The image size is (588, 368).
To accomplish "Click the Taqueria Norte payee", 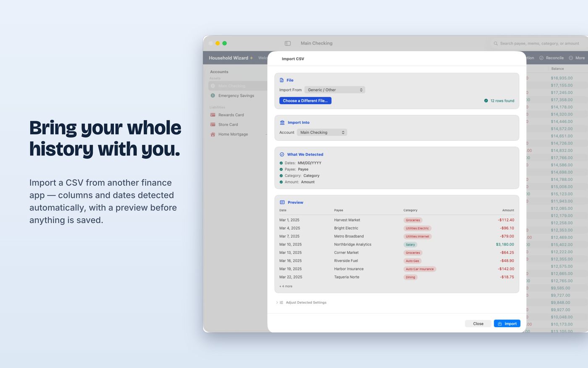I will (x=346, y=277).
